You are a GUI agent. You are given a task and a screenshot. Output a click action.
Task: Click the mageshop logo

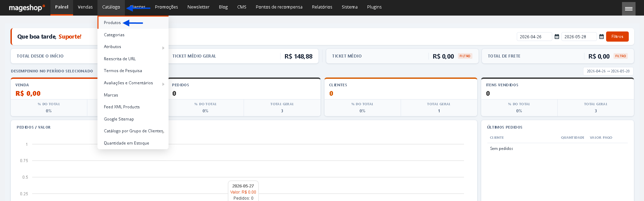point(27,7)
